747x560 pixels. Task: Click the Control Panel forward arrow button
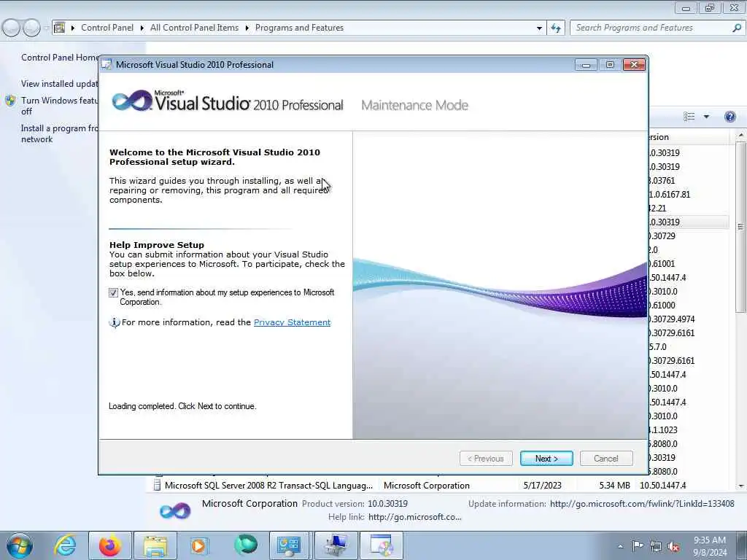[32, 28]
